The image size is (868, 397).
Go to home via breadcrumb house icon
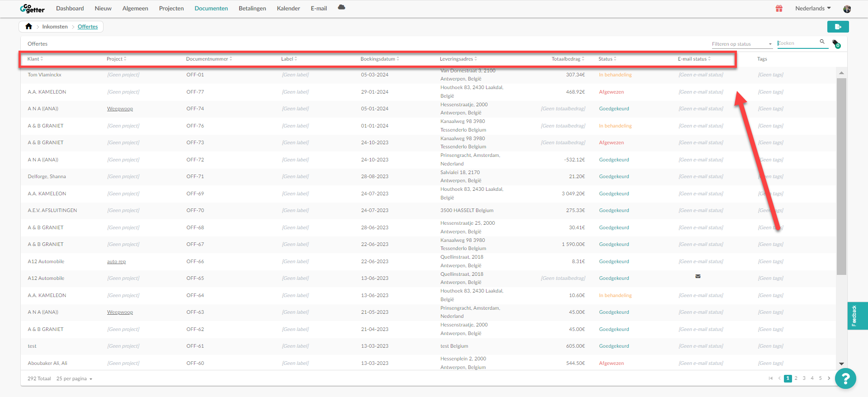point(28,26)
